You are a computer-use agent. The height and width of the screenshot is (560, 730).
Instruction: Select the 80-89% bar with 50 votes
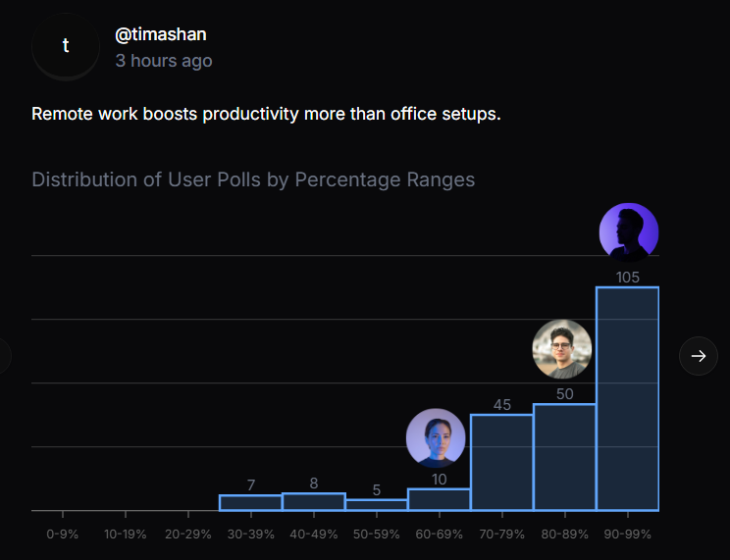pyautogui.click(x=564, y=457)
